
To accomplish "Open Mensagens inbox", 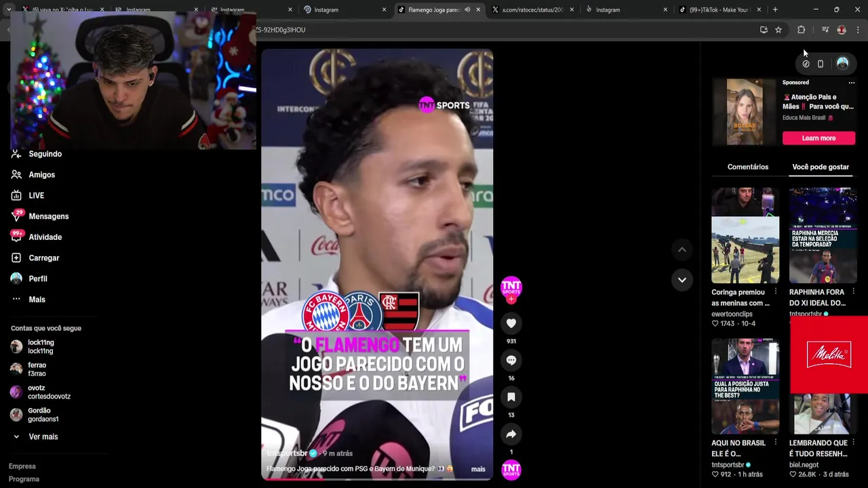I will coord(48,216).
